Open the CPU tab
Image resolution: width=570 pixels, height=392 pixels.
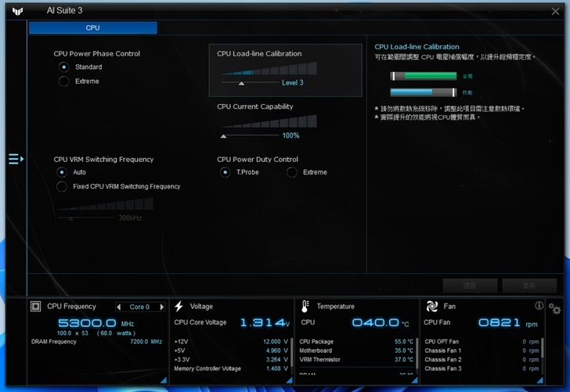pyautogui.click(x=92, y=28)
